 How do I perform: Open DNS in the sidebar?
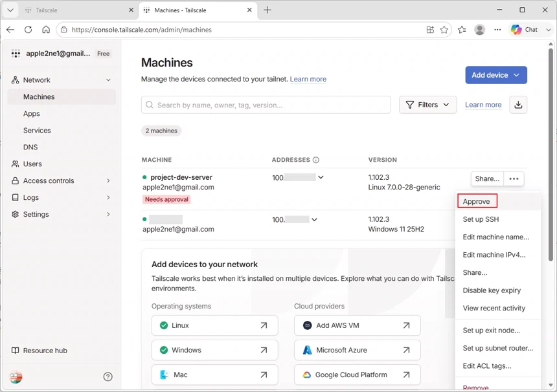tap(62, 147)
